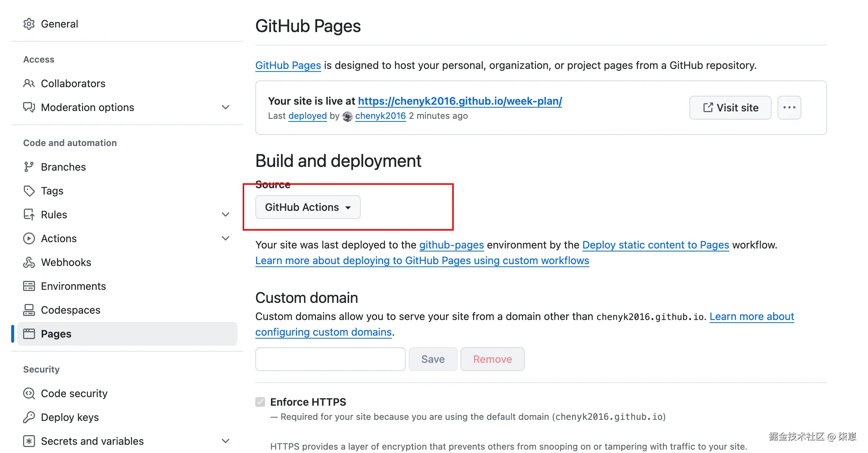The height and width of the screenshot is (453, 868).
Task: Focus the custom domain text field
Action: [330, 359]
